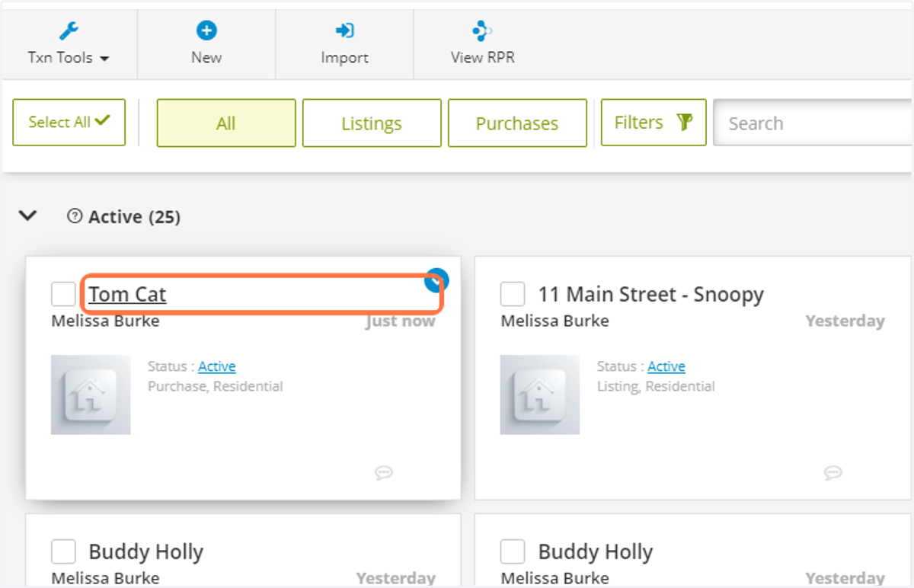This screenshot has width=914, height=588.
Task: Click into the Search field
Action: tap(813, 123)
